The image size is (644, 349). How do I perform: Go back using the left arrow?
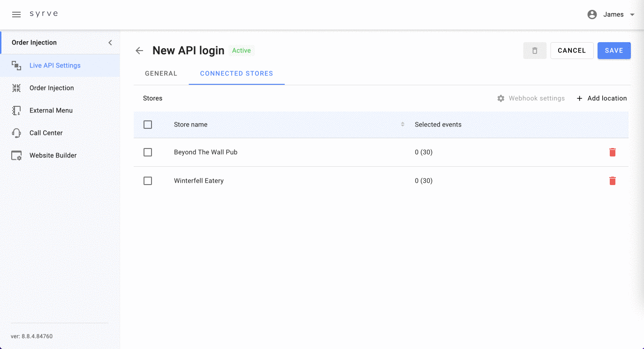click(139, 51)
